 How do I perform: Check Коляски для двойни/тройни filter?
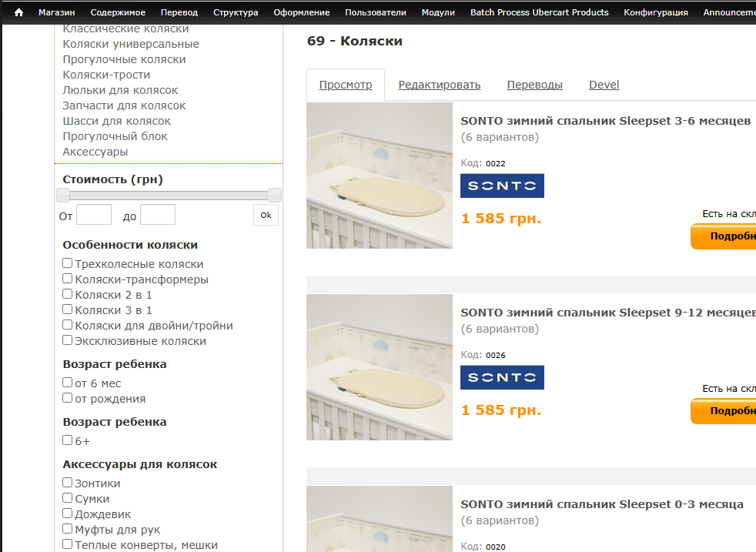[68, 325]
